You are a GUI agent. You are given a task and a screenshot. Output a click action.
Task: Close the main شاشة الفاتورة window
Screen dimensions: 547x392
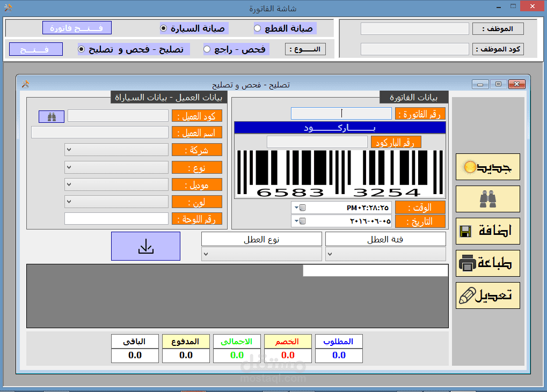click(x=533, y=6)
